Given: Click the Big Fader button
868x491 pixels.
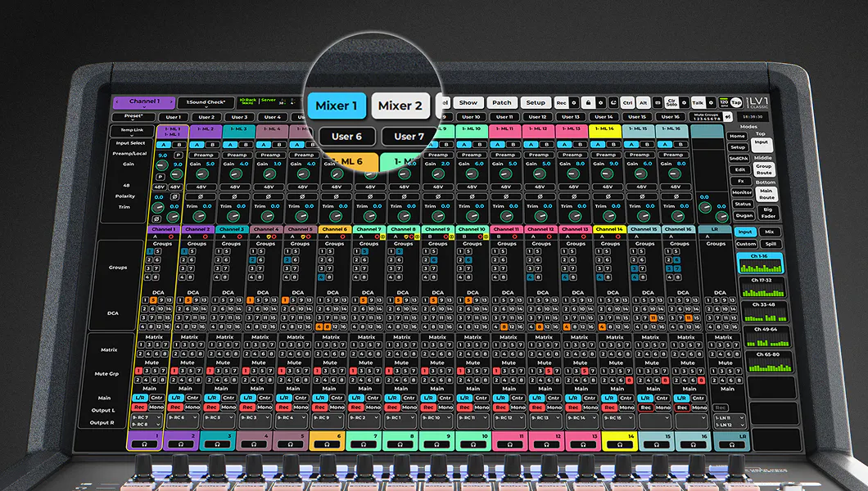Looking at the screenshot, I should click(768, 213).
